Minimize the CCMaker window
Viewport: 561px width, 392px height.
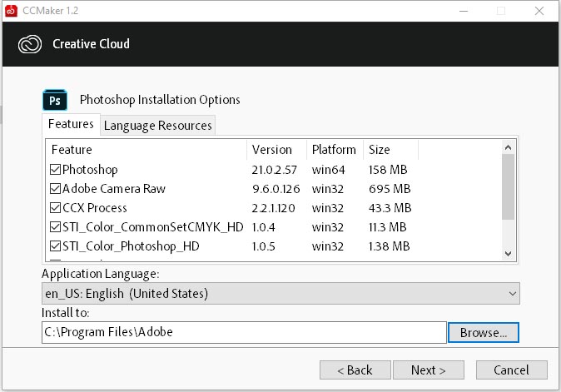[464, 11]
